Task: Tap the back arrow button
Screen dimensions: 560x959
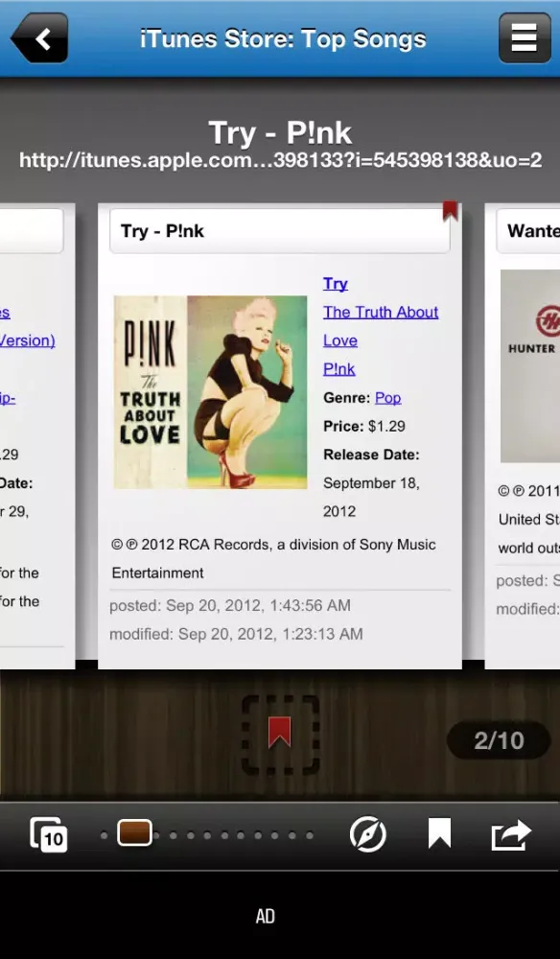Action: pyautogui.click(x=39, y=38)
